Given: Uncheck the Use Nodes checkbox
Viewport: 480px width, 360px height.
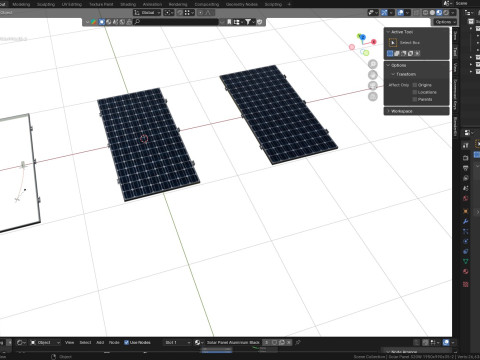Looking at the screenshot, I should (126, 342).
